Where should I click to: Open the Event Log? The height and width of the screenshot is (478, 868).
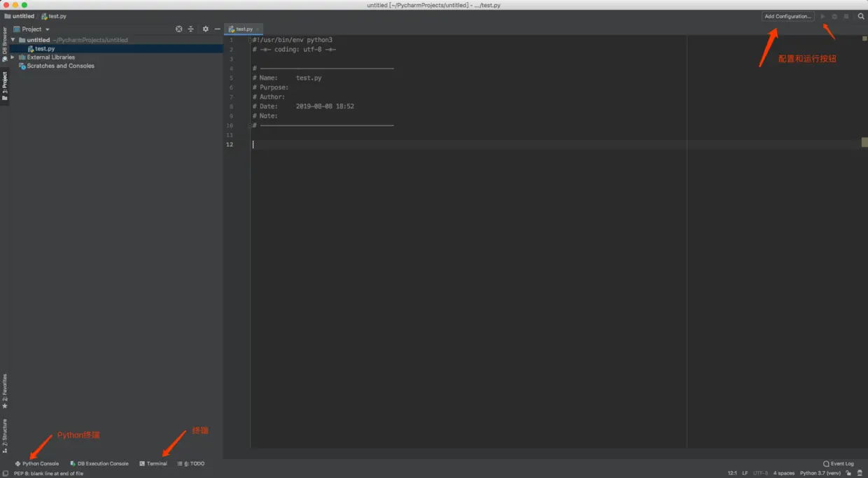839,463
